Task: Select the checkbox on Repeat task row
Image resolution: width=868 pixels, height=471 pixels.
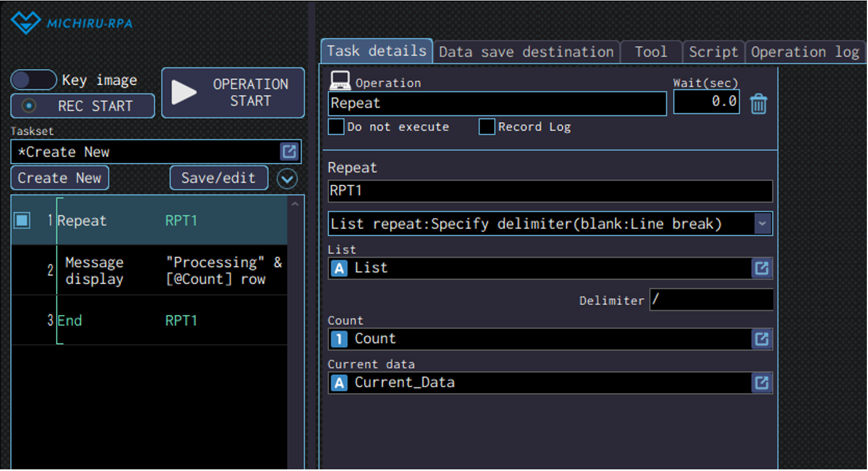Action: (23, 220)
